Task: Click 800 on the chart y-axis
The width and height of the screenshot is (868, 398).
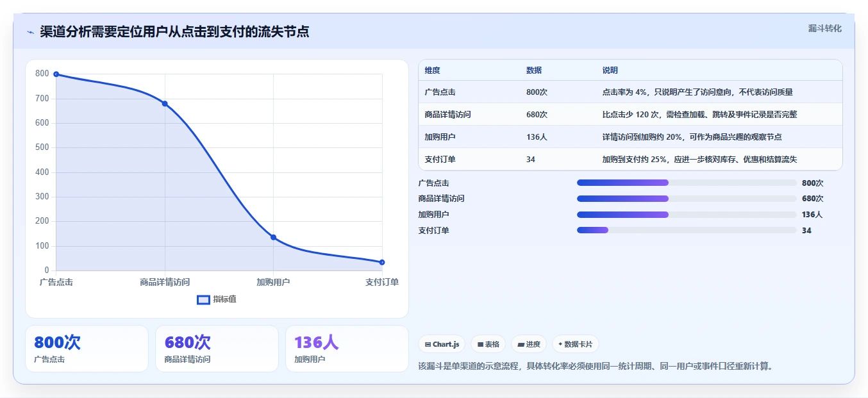Action: click(42, 74)
